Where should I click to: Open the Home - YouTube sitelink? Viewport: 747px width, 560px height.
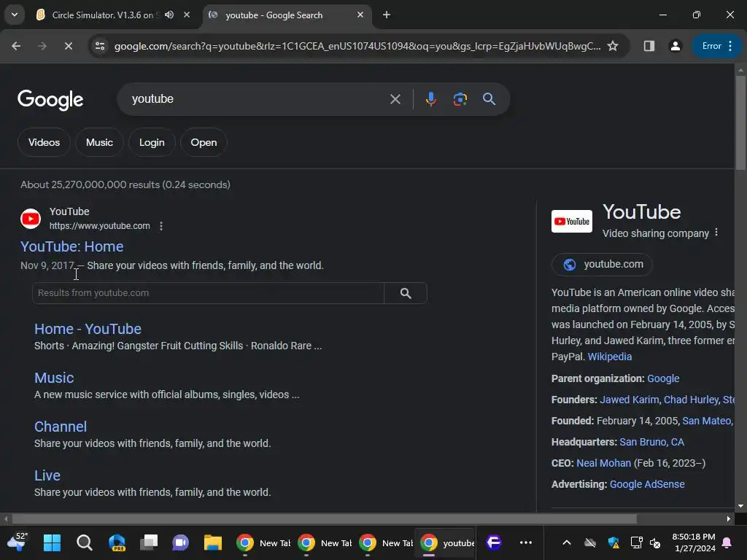pos(88,329)
